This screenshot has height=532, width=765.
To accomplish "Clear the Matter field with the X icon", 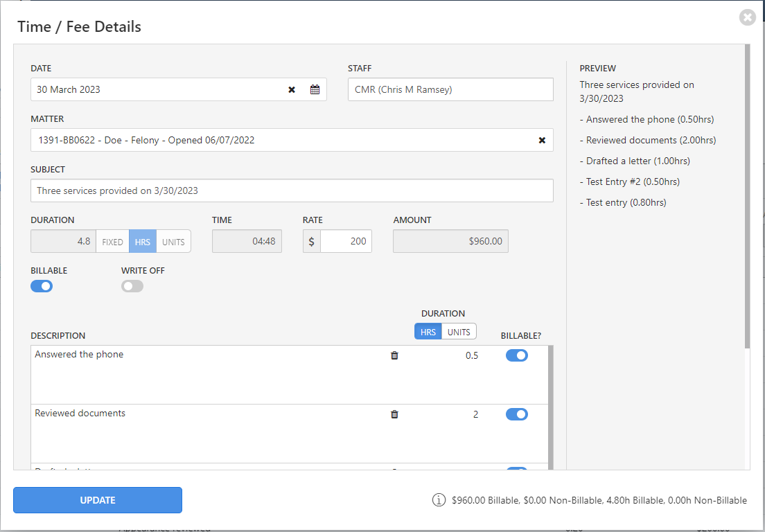I will [x=542, y=139].
